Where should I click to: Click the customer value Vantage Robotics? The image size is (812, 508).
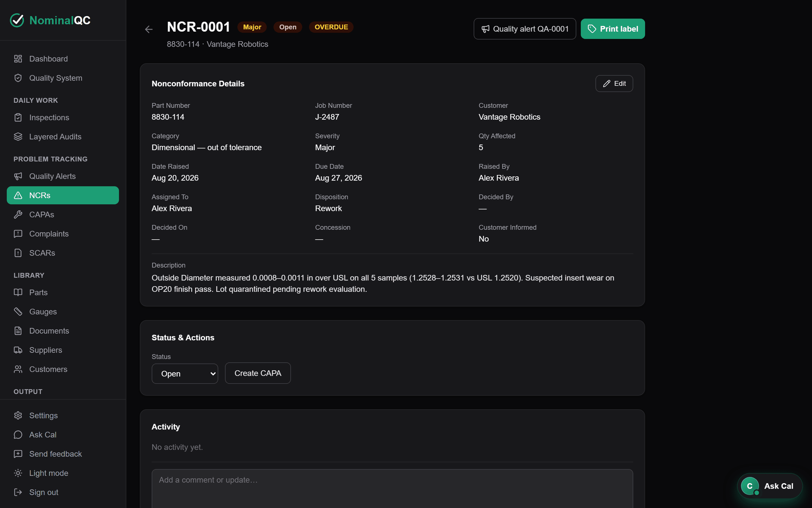509,117
